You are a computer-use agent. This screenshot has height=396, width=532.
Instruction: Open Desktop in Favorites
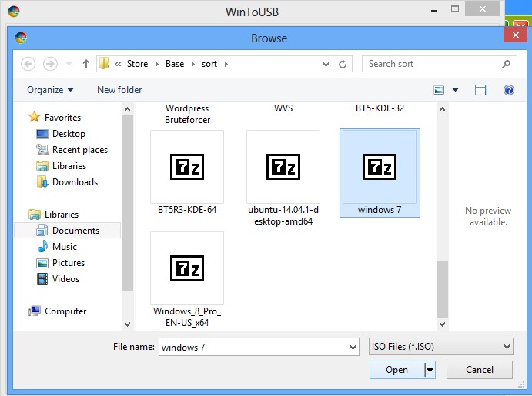pos(69,134)
